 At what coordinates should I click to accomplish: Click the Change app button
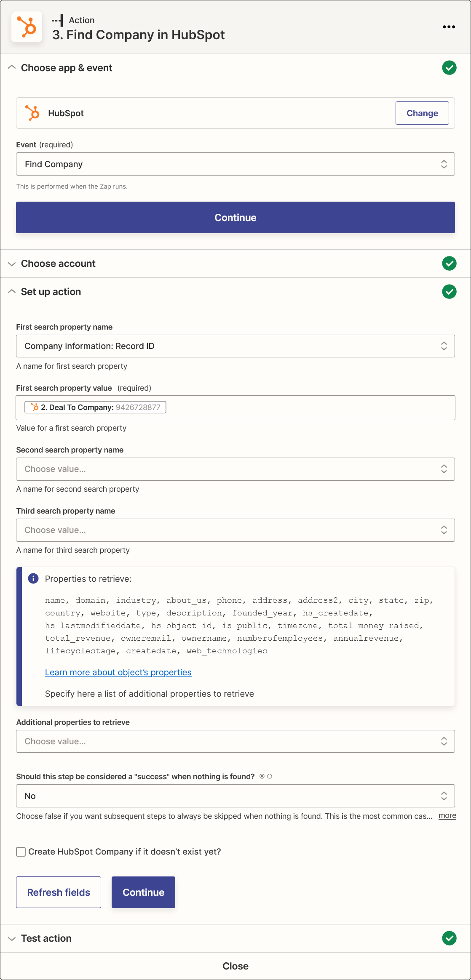pos(422,113)
